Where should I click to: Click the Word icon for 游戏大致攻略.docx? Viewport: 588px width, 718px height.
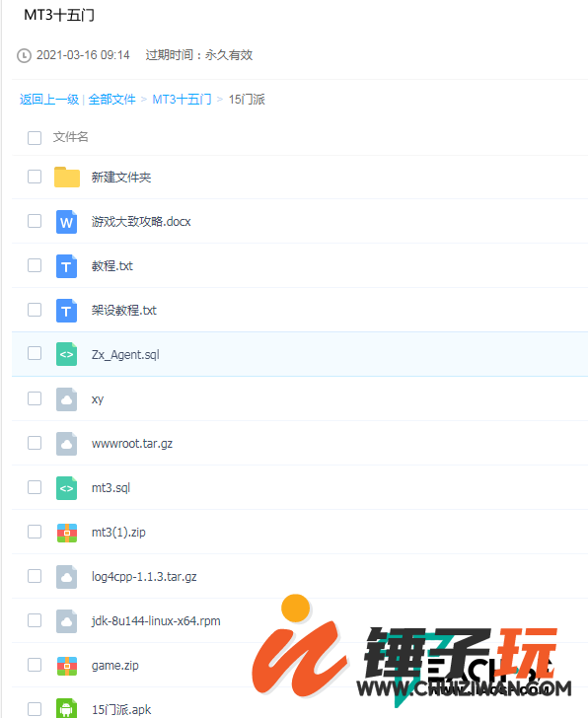click(66, 222)
